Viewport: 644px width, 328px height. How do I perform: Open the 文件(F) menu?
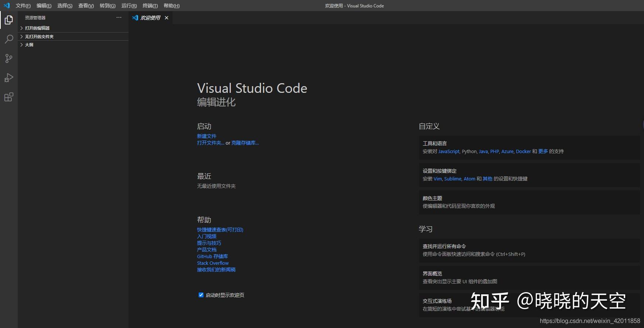click(x=23, y=6)
